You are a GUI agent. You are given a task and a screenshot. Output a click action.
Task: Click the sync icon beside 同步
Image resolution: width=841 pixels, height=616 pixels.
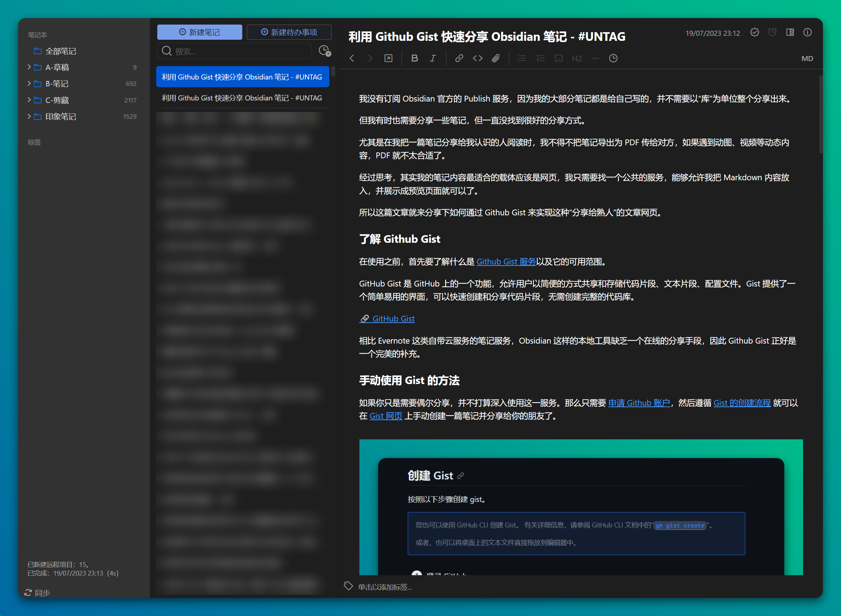[28, 593]
